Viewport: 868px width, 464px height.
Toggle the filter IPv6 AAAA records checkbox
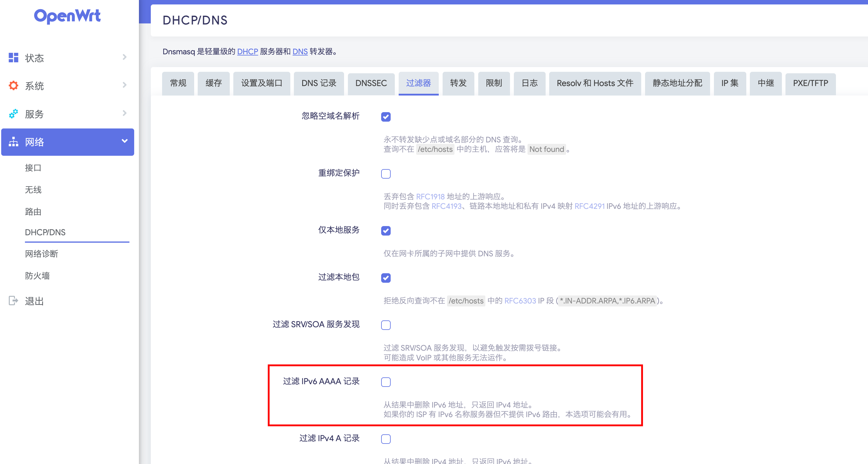click(x=386, y=382)
